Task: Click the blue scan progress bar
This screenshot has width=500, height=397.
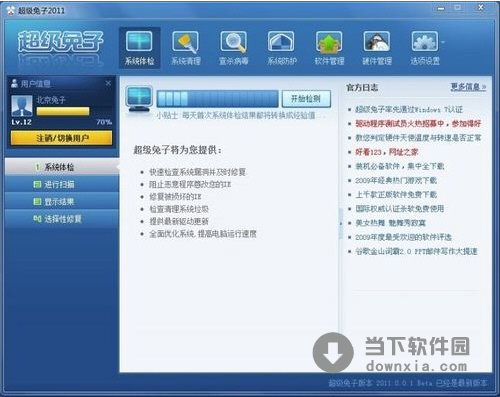Action: [x=217, y=99]
